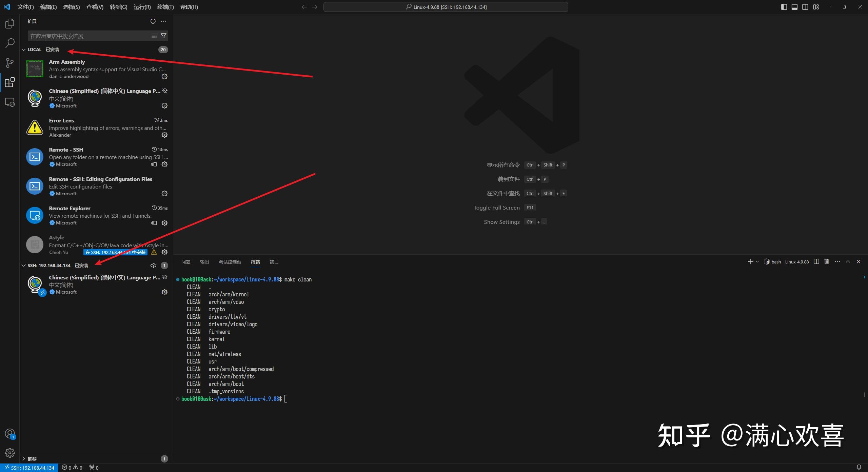This screenshot has height=472, width=868.
Task: Click the SSH remote indicator in status bar
Action: 29,467
